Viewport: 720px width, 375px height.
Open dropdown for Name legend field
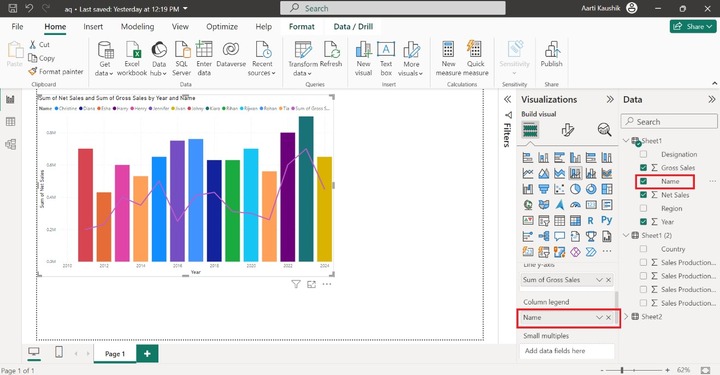[599, 318]
